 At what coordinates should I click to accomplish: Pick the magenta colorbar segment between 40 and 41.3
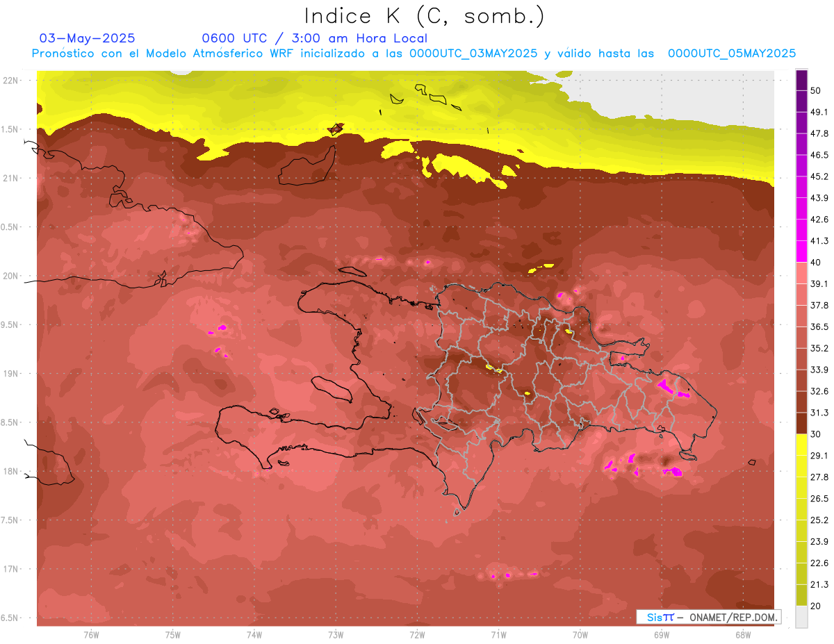coord(801,251)
